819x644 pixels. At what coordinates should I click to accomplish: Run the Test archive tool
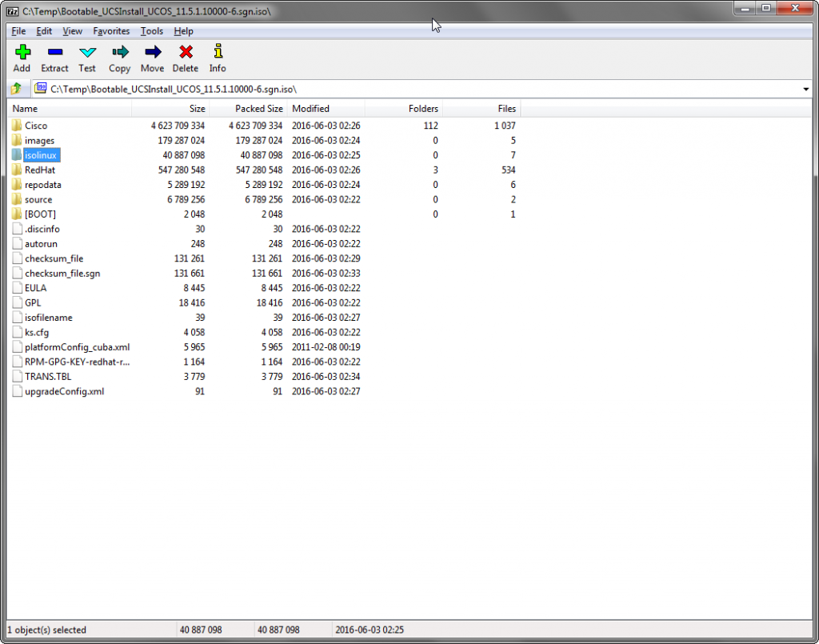tap(87, 52)
